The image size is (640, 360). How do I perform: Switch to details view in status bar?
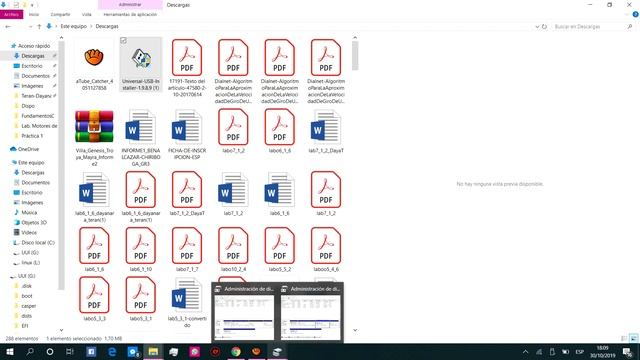point(624,338)
